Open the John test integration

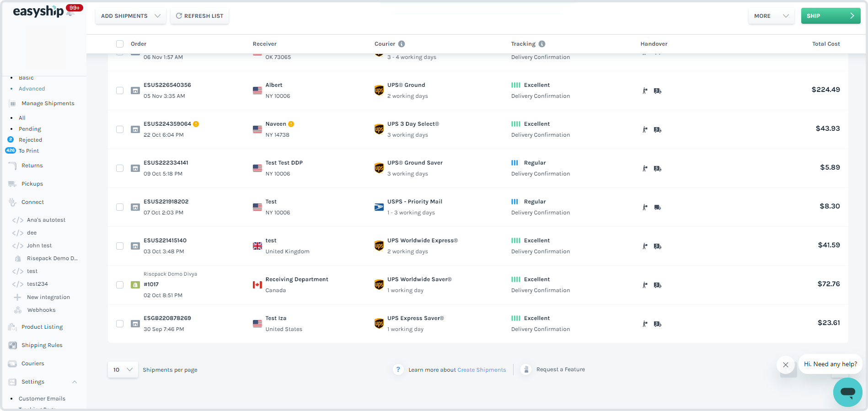pos(39,246)
